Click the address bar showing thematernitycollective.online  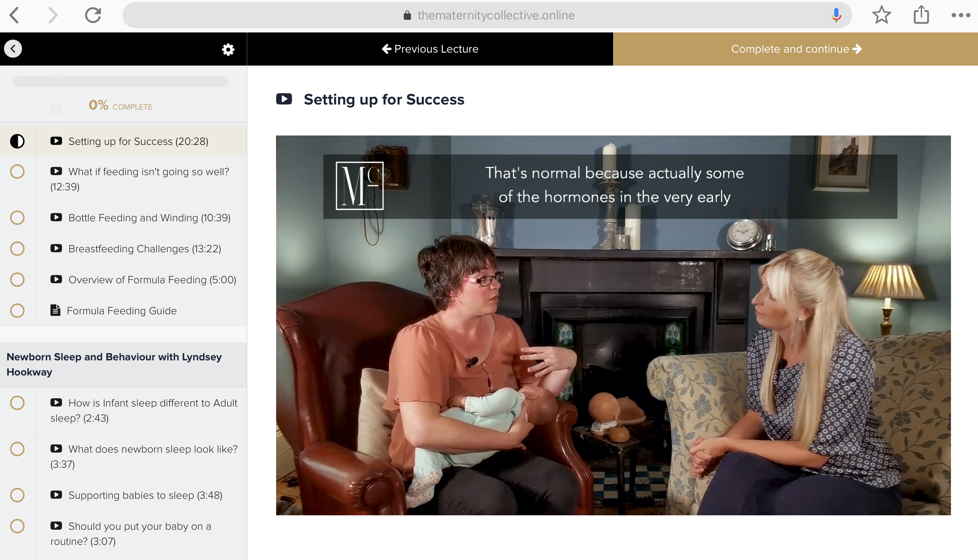tap(487, 15)
